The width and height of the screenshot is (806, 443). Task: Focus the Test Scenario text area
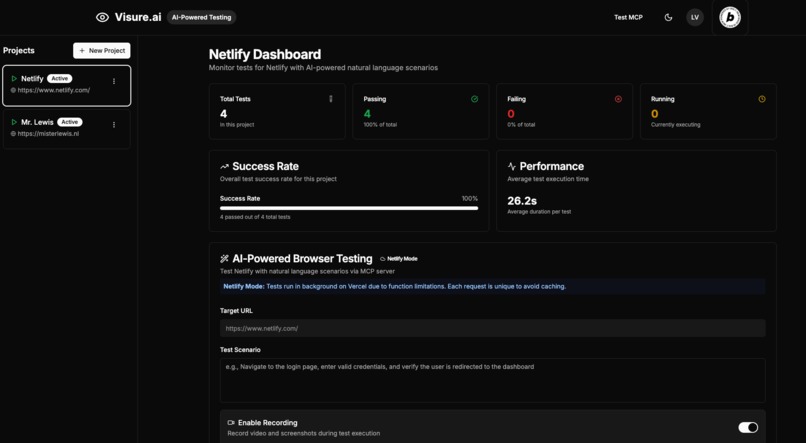click(x=492, y=380)
